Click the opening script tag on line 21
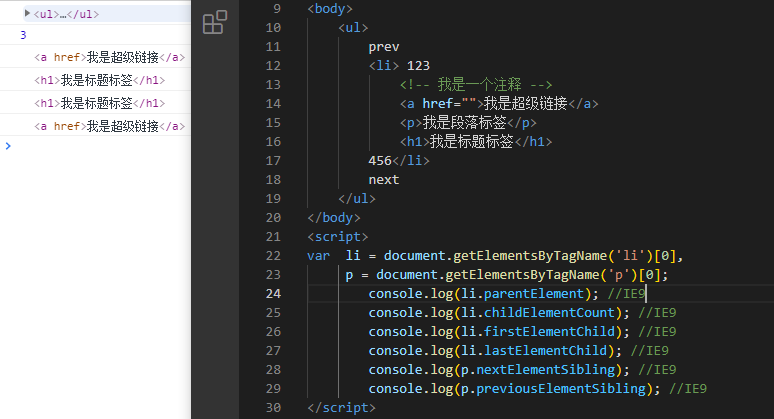Viewport: 774px width, 419px height. click(338, 237)
